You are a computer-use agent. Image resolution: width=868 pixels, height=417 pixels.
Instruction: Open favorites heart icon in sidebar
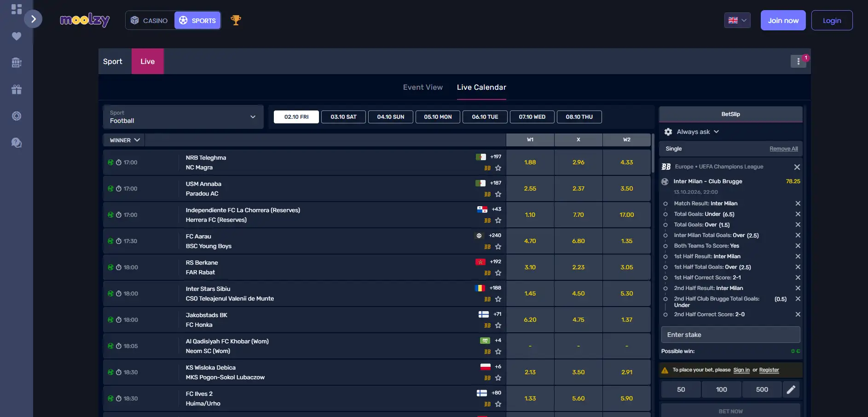tap(17, 36)
